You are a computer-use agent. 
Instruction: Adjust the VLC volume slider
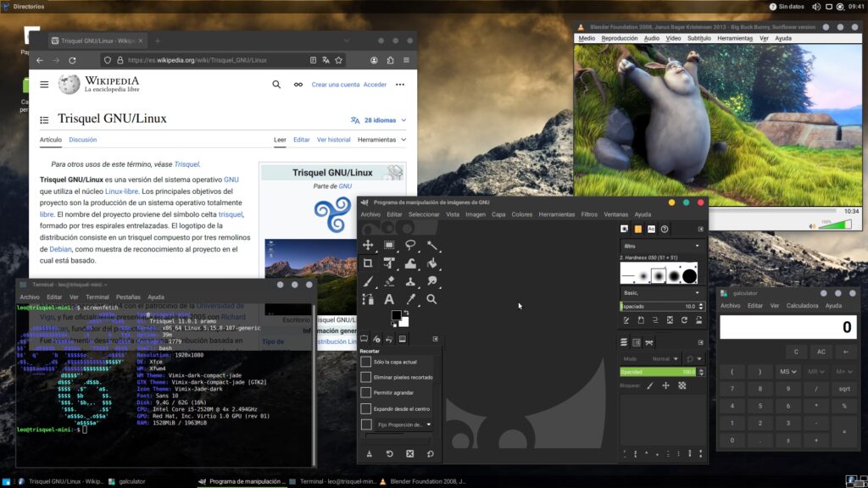point(835,225)
